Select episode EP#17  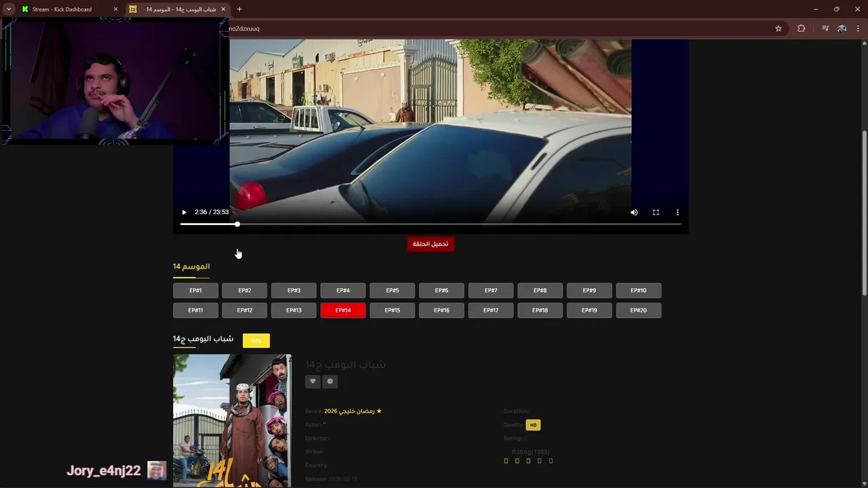491,310
